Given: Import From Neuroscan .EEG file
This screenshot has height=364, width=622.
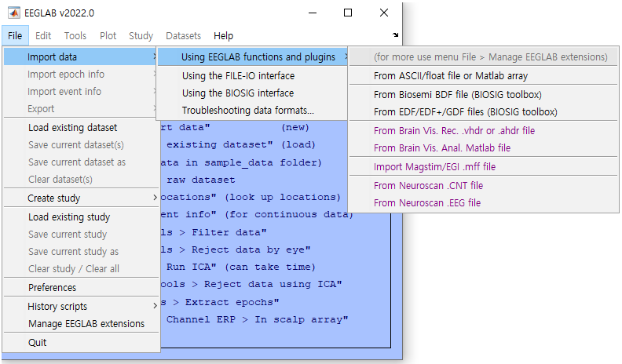Looking at the screenshot, I should 484,203.
